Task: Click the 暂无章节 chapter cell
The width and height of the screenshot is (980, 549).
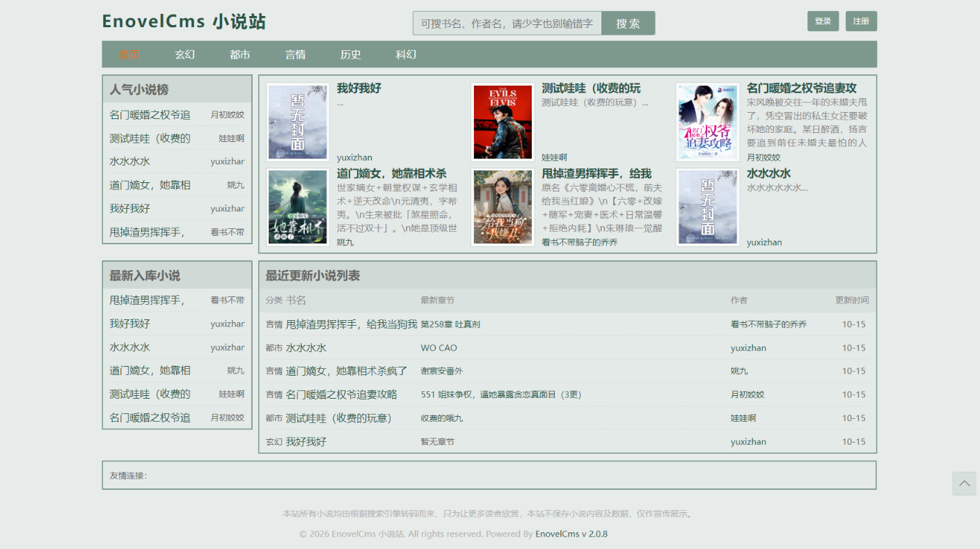Action: coord(438,442)
